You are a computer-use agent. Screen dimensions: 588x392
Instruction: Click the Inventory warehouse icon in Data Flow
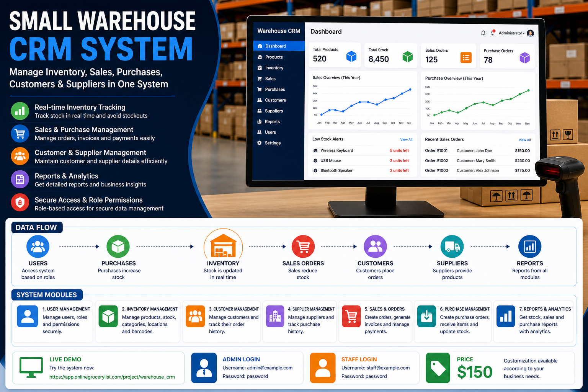click(223, 245)
